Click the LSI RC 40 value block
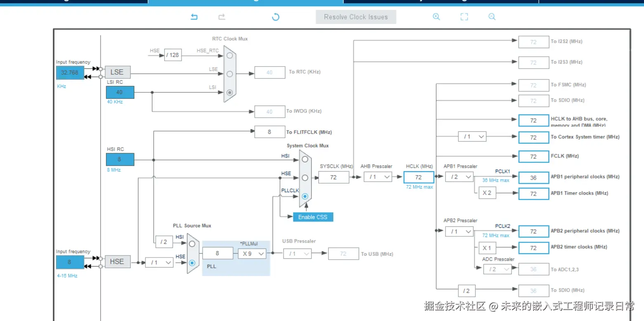This screenshot has width=644, height=321. (120, 92)
